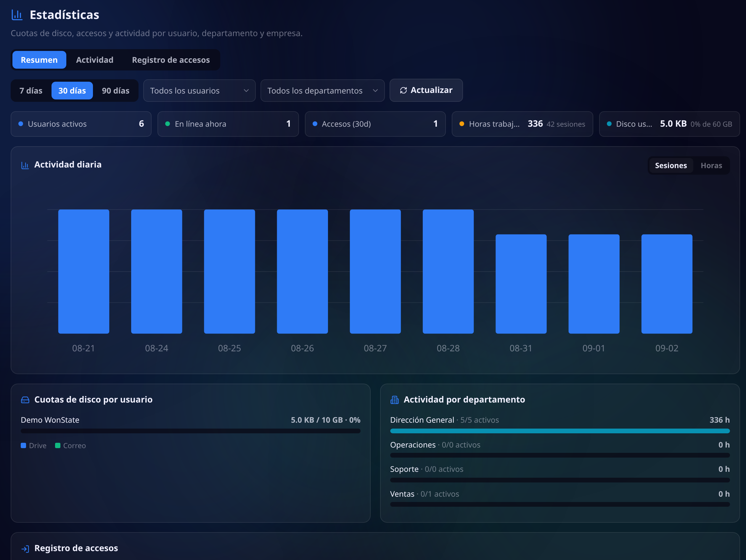The image size is (746, 560).
Task: Click the 'Operaciones' department row label
Action: pos(413,445)
